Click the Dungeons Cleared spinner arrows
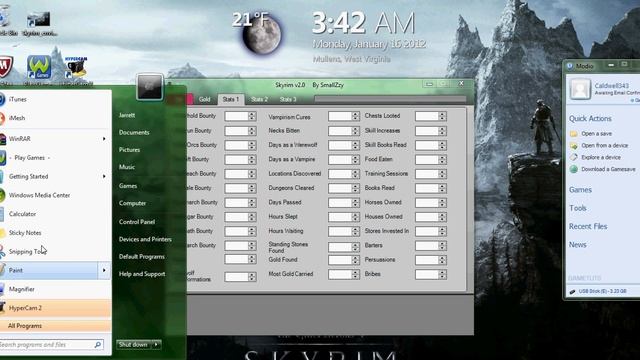This screenshot has height=360, width=640. pos(355,188)
